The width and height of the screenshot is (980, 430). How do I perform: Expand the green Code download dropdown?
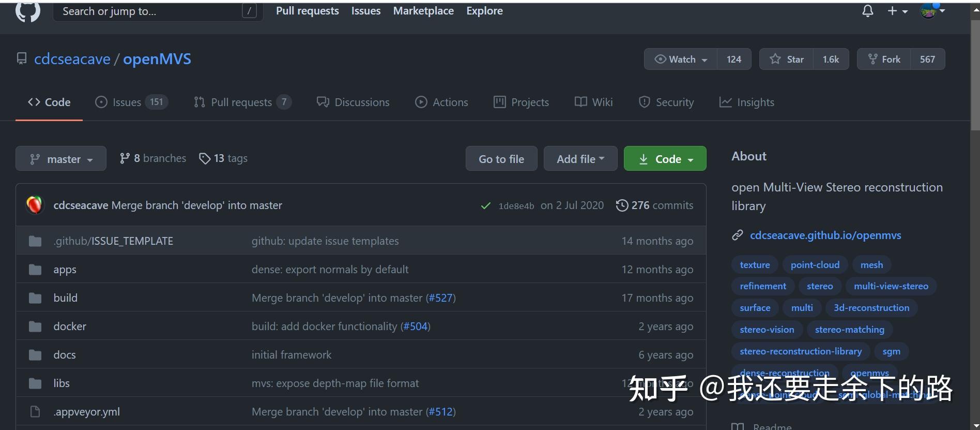pos(665,159)
